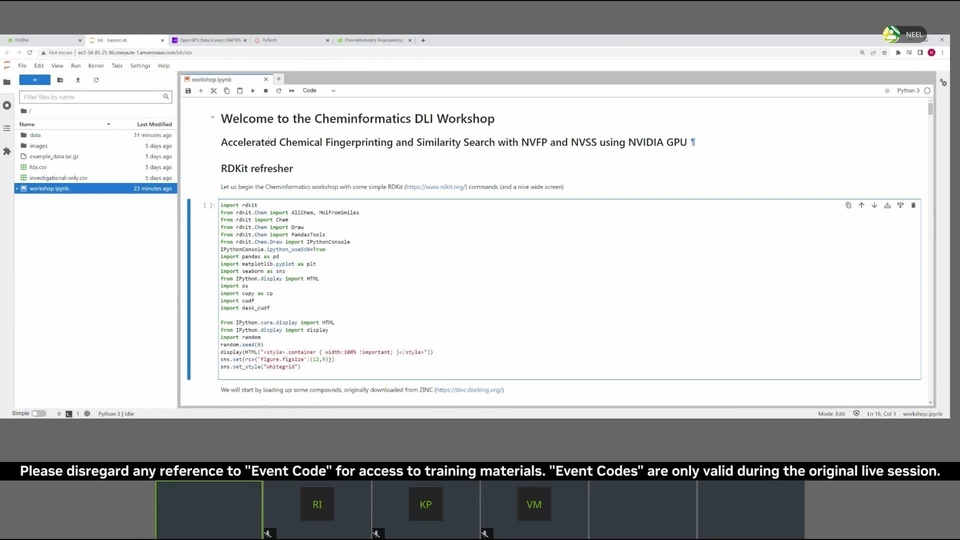
Task: Click the anchor pilcrow after NVIDIA GPU
Action: tap(693, 142)
